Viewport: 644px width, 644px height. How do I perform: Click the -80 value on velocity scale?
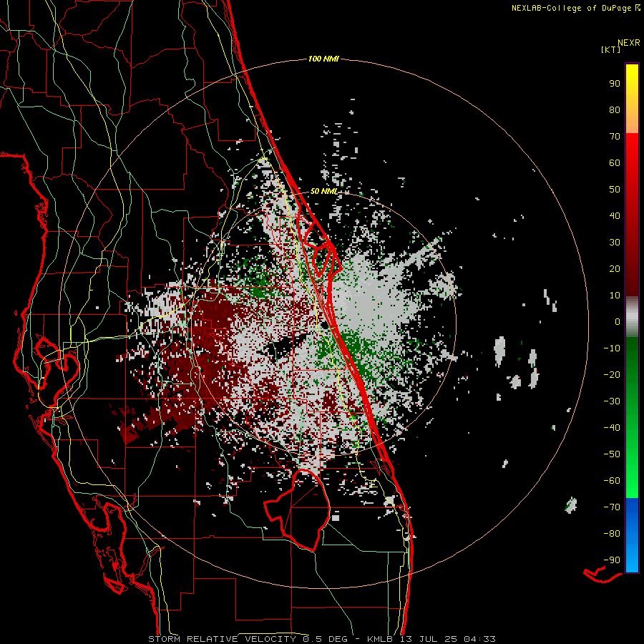tap(612, 534)
